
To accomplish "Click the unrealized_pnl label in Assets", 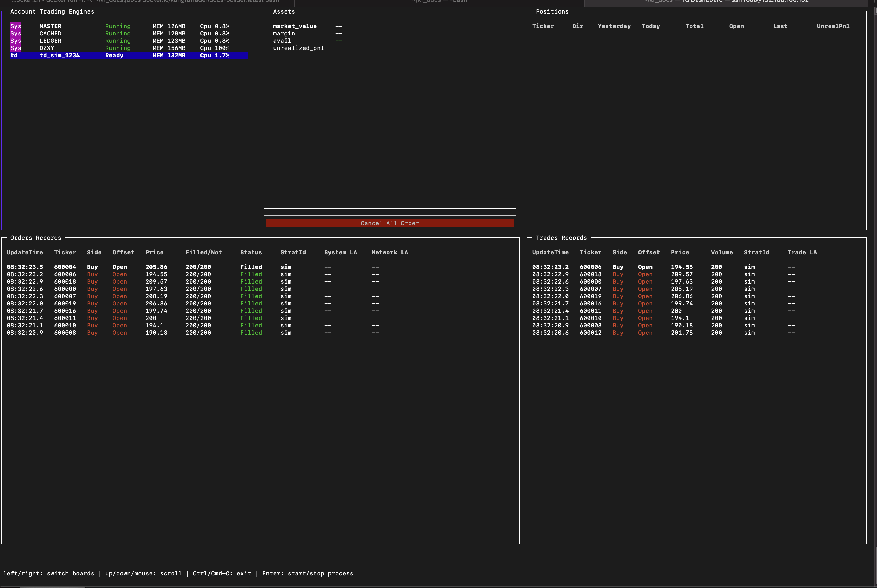I will [298, 48].
